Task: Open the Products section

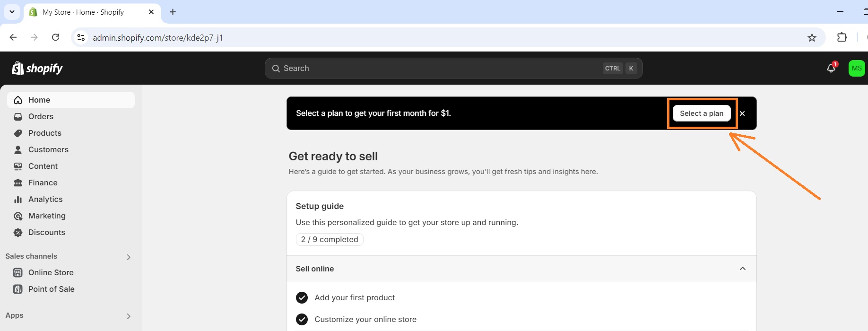Action: (44, 133)
